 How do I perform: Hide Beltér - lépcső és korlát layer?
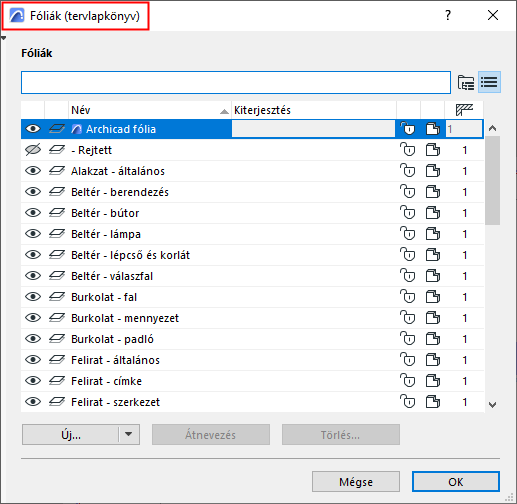pyautogui.click(x=33, y=255)
